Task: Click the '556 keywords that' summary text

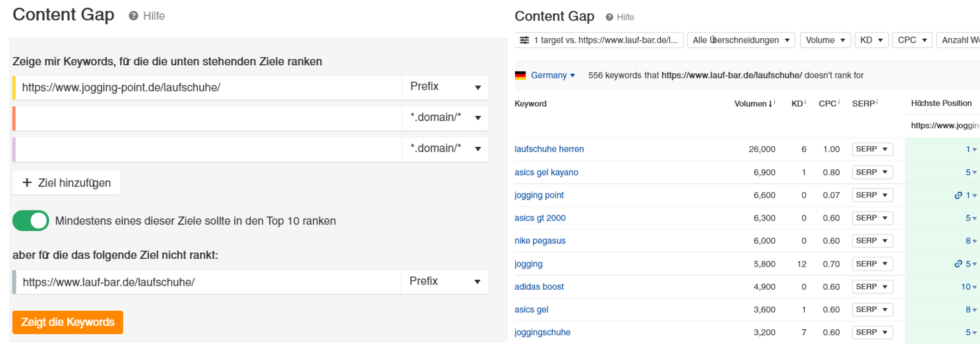Action: click(624, 76)
